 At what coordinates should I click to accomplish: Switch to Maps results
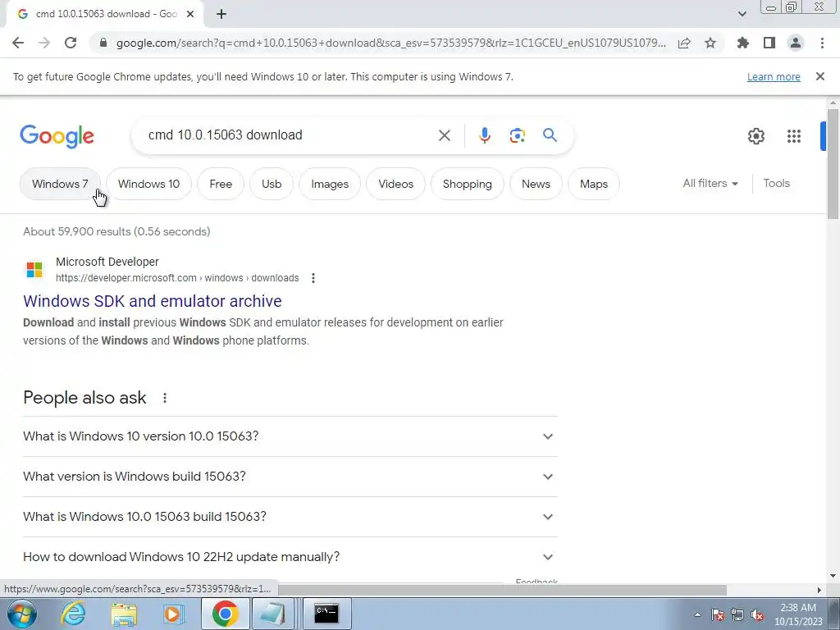coord(594,184)
